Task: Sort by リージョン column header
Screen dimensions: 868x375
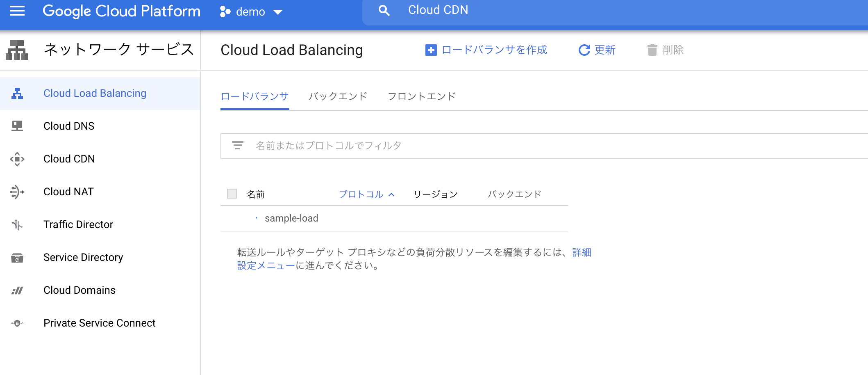Action: 436,194
